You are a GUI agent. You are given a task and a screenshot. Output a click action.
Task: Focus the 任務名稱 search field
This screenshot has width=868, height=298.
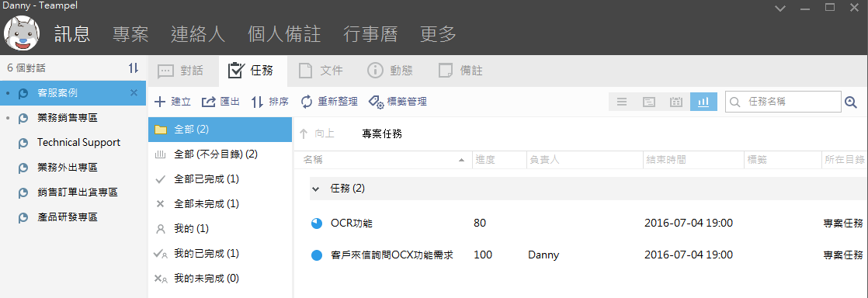[x=783, y=102]
